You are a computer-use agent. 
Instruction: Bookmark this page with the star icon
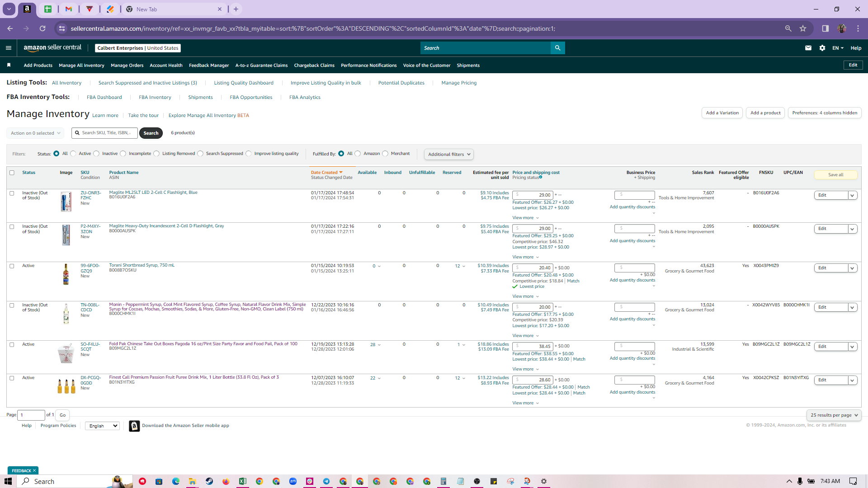click(803, 28)
